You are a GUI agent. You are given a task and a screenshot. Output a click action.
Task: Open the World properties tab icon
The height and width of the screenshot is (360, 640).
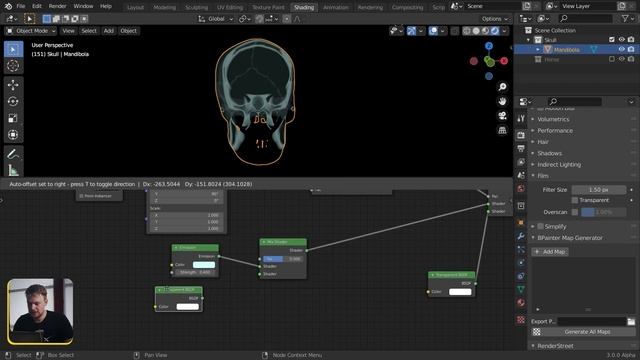pos(521,189)
